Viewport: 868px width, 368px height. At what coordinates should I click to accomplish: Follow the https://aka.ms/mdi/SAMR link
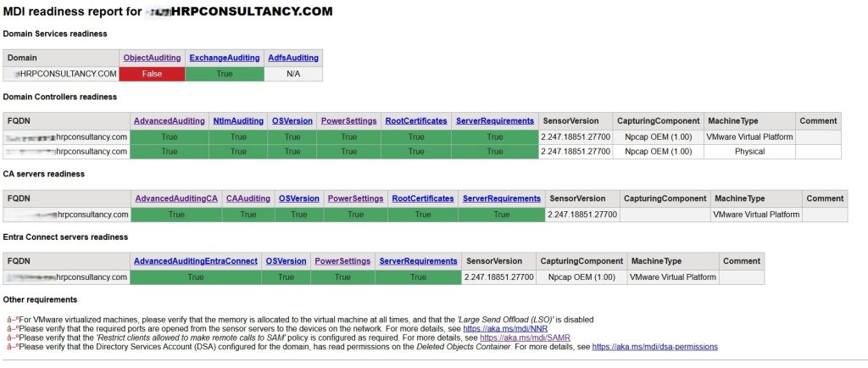[525, 337]
